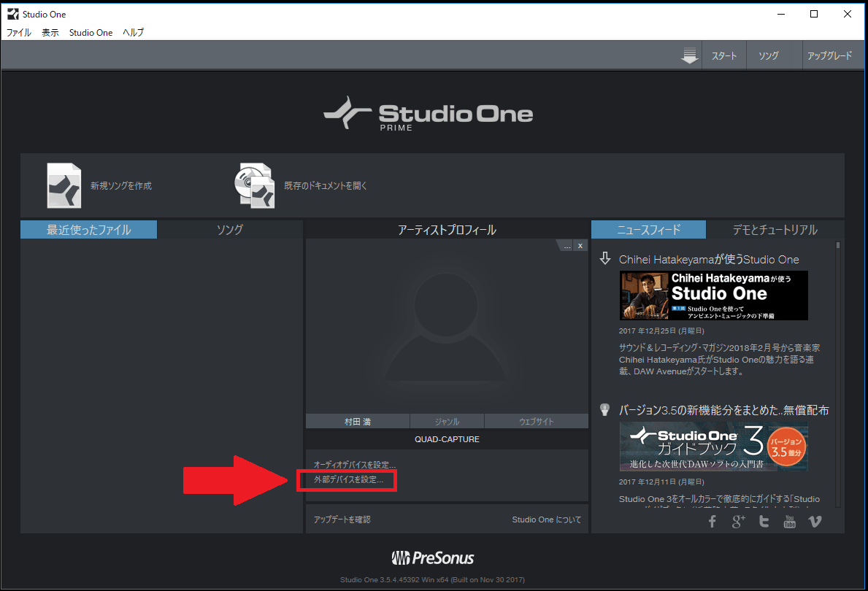The width and height of the screenshot is (868, 591).
Task: Click the open existing document disc icon
Action: tap(255, 185)
